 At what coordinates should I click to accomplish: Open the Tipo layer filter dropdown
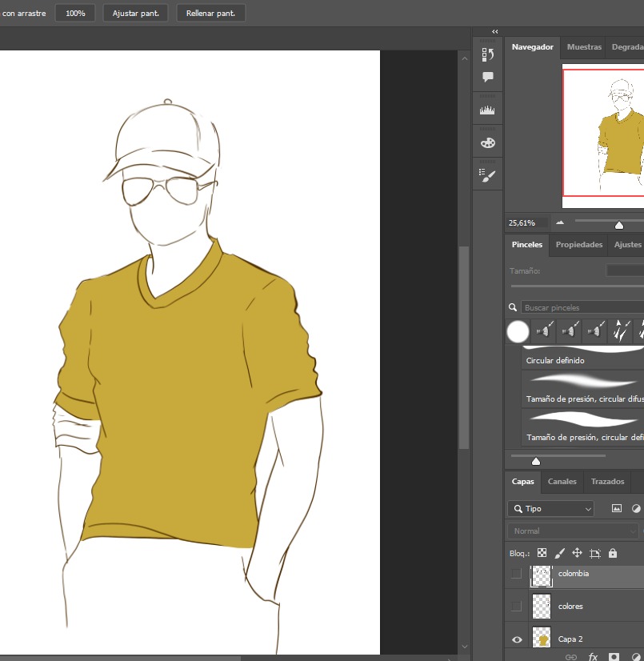551,509
